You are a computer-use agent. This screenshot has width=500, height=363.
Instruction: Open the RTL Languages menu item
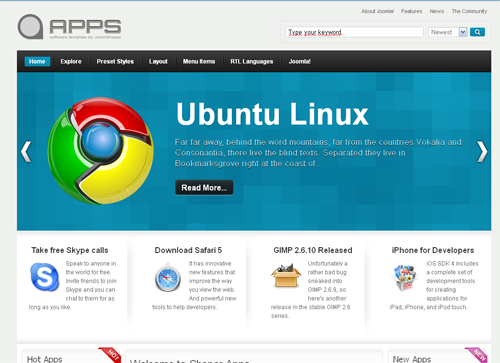click(x=252, y=61)
